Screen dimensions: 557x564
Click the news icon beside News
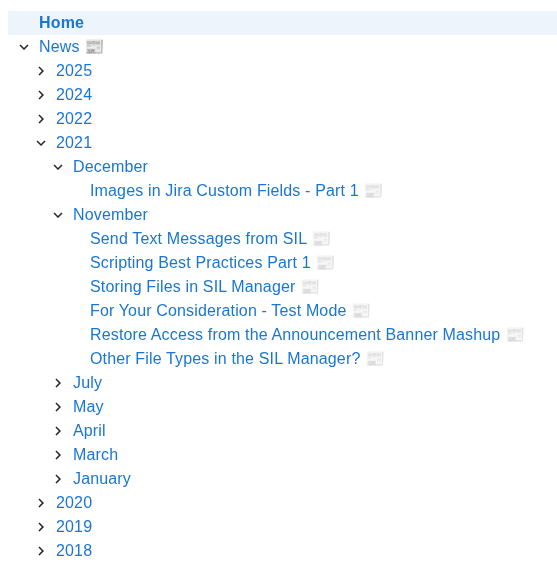coord(94,47)
